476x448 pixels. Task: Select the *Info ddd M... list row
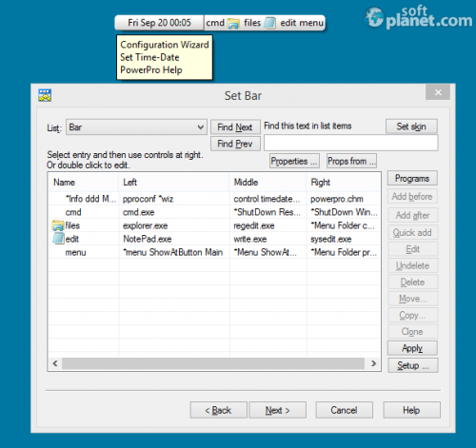[214, 199]
